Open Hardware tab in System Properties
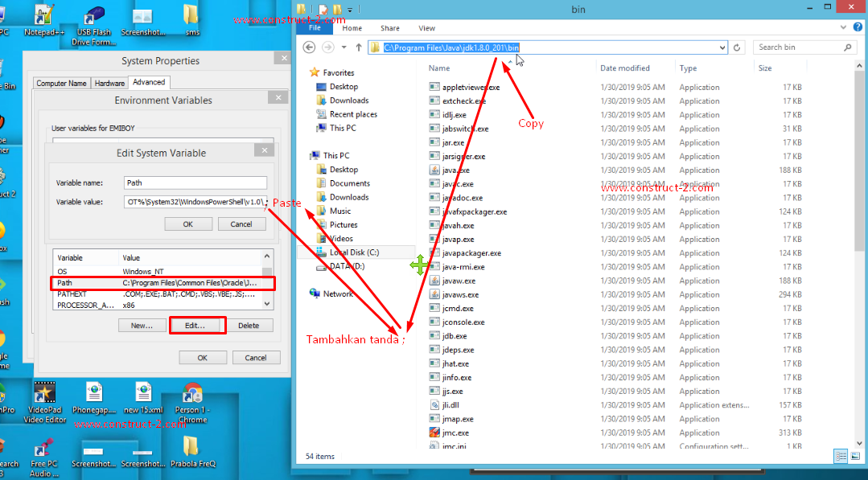This screenshot has width=868, height=480. click(109, 83)
